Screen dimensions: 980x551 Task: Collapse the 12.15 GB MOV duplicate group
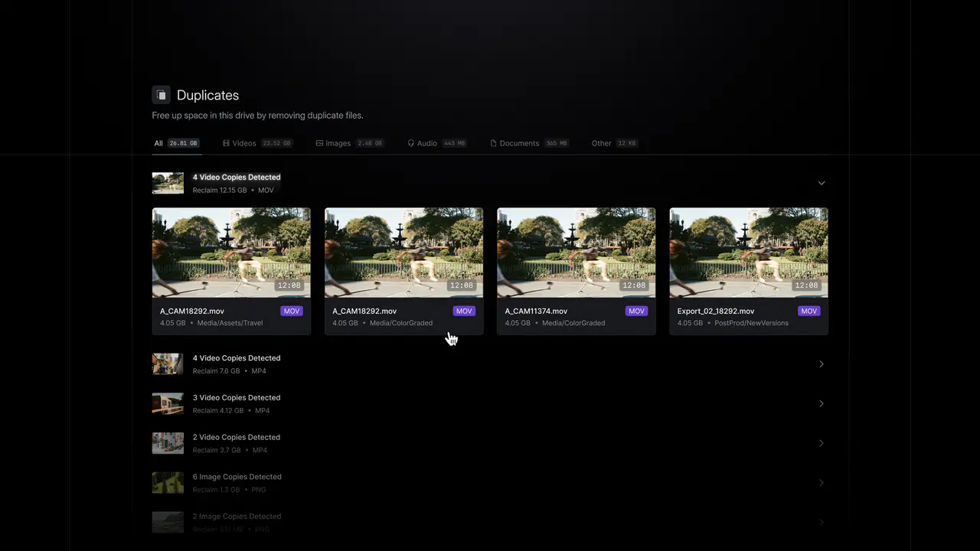(x=821, y=183)
